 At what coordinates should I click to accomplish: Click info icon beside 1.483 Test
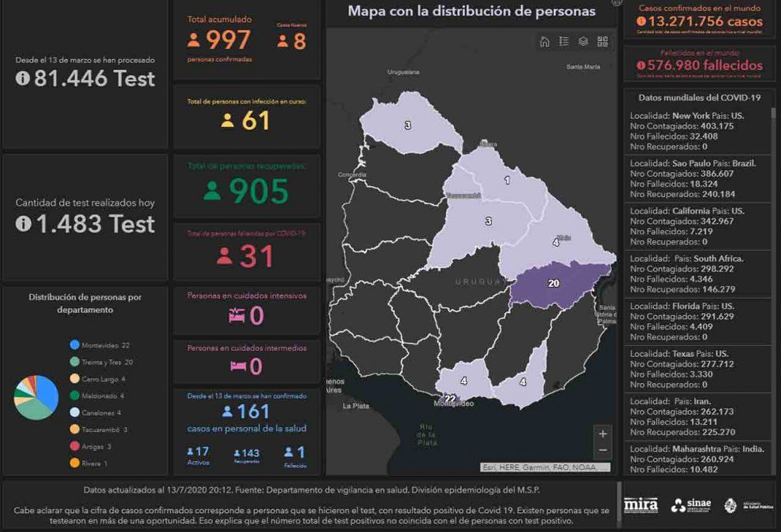(x=23, y=224)
